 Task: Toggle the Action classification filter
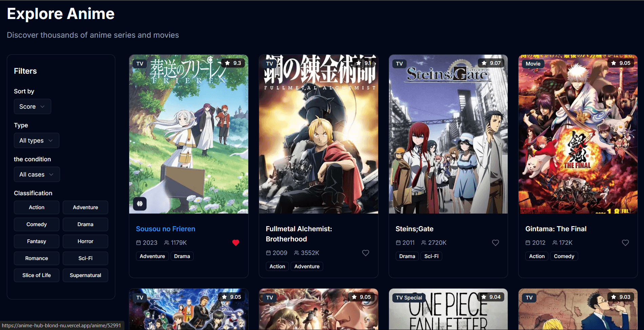pyautogui.click(x=37, y=207)
